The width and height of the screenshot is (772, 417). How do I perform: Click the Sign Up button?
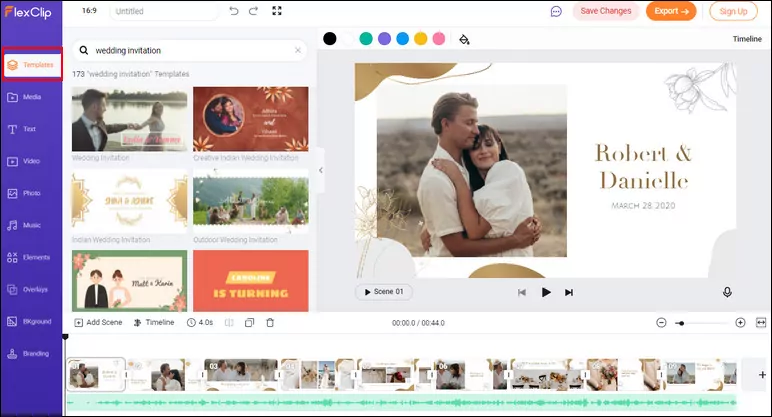(733, 11)
